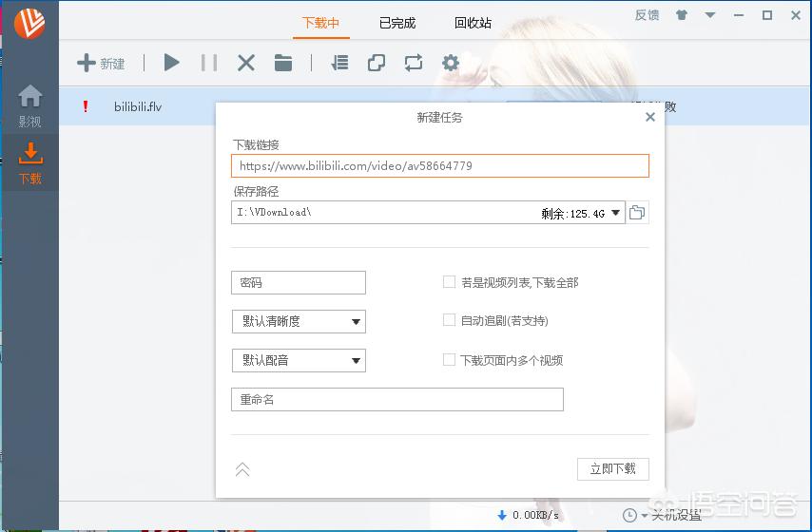
Task: Click the skin shirt icon in title bar
Action: click(x=682, y=15)
